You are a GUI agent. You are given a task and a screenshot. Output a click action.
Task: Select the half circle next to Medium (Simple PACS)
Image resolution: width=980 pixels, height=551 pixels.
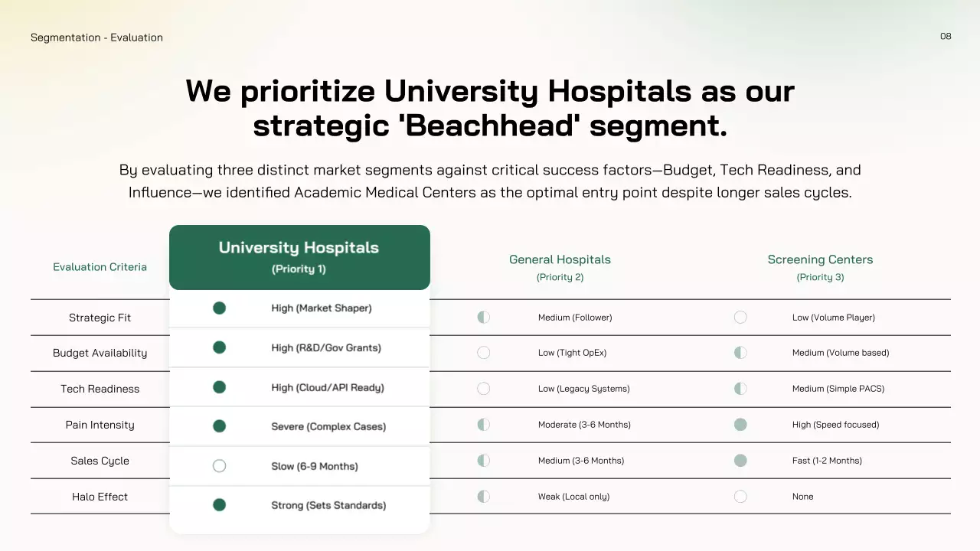(x=740, y=389)
